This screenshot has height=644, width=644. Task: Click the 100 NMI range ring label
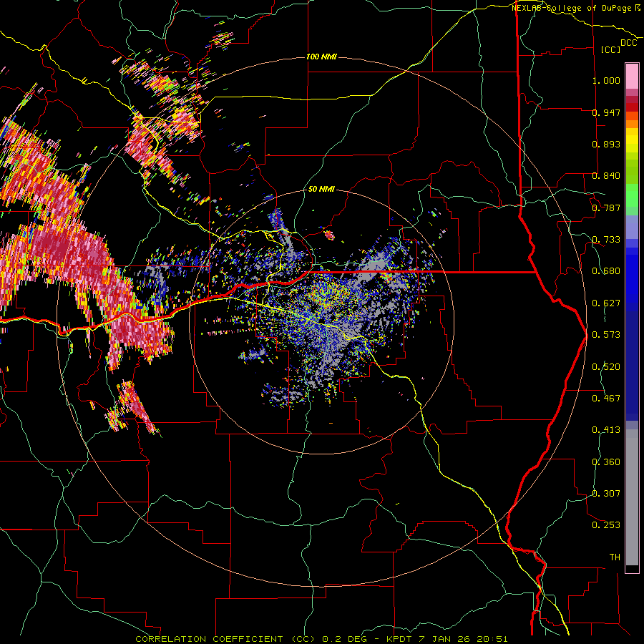[321, 57]
